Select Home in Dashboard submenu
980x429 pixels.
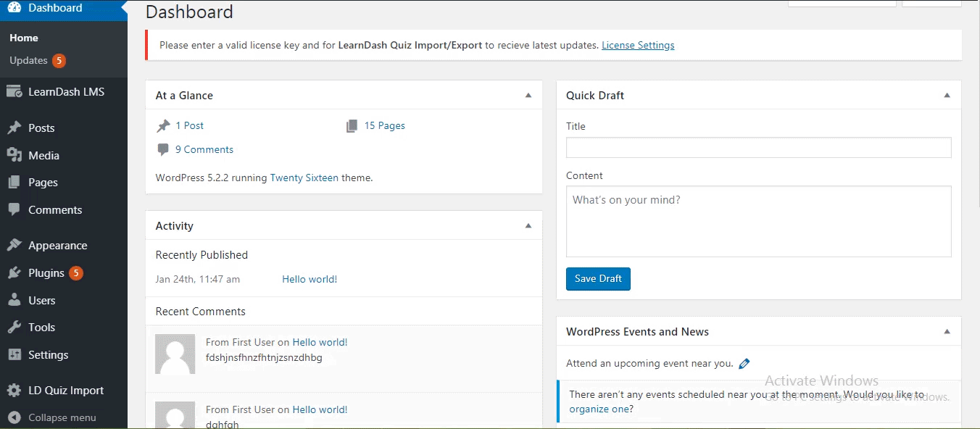point(24,38)
